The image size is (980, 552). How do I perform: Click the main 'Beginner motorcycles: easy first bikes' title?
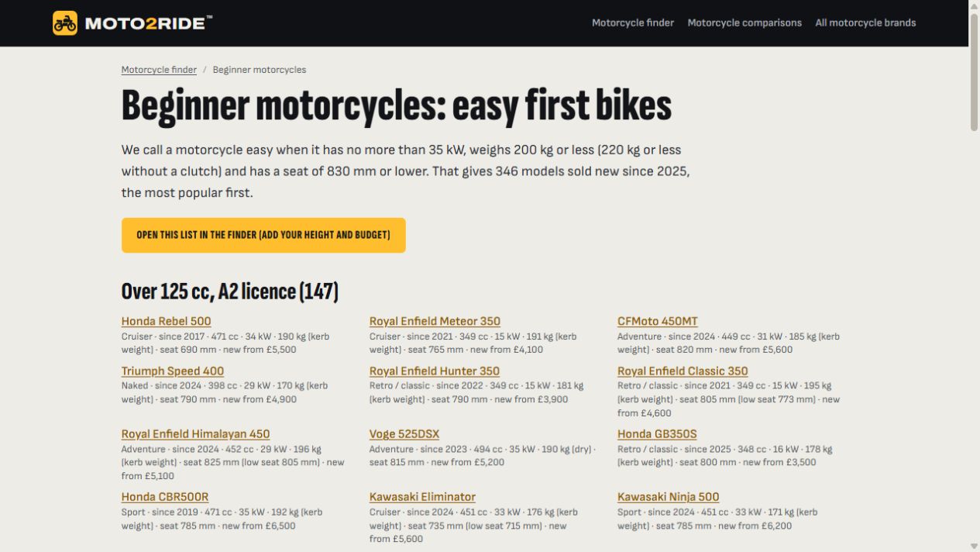(x=397, y=105)
